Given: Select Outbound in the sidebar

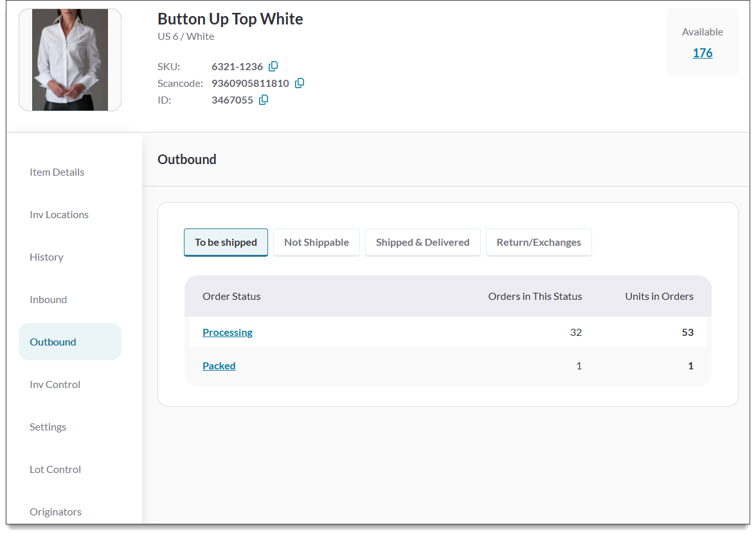Looking at the screenshot, I should click(53, 342).
